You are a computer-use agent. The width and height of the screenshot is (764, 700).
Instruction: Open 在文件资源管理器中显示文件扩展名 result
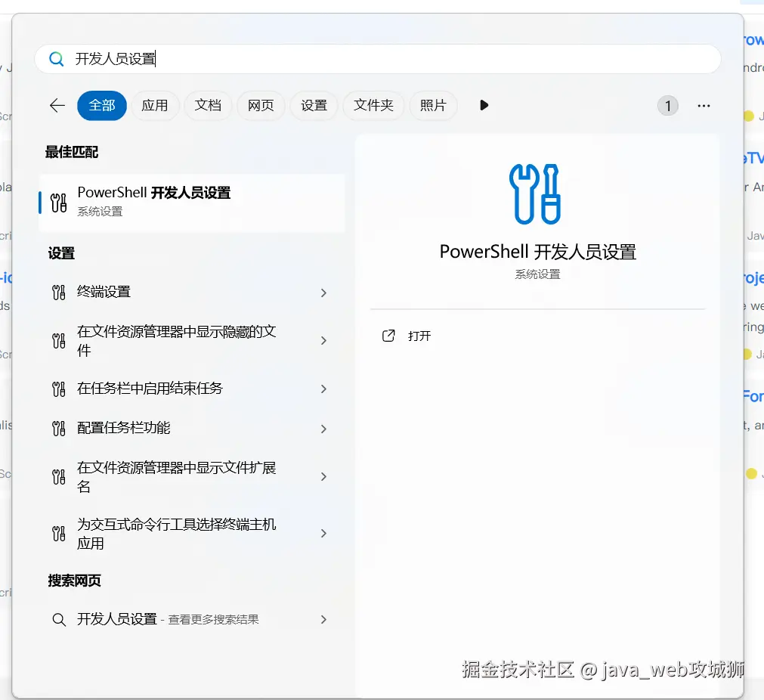(x=191, y=477)
